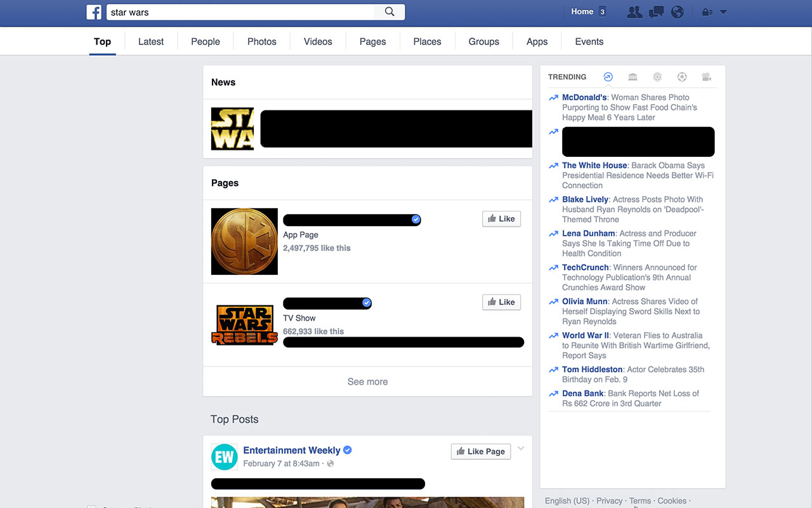Like the App Page result
Screen dimensions: 812x508
[x=501, y=218]
